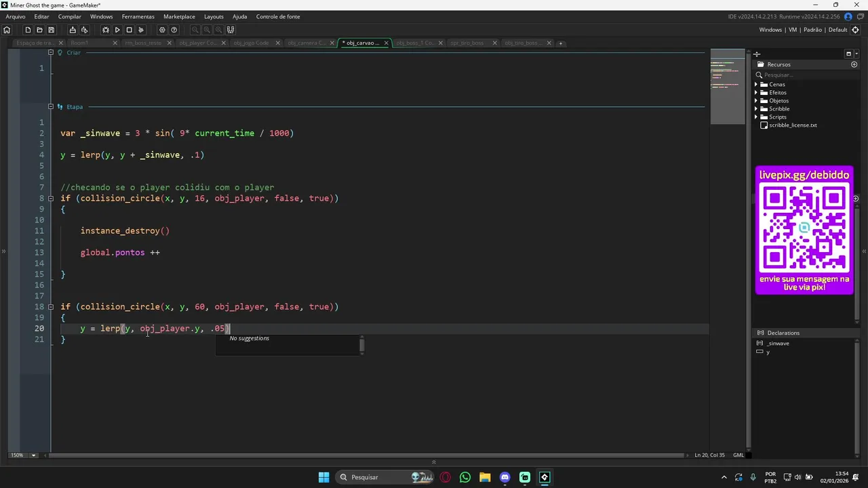Open WhatsApp from the taskbar

pyautogui.click(x=465, y=477)
